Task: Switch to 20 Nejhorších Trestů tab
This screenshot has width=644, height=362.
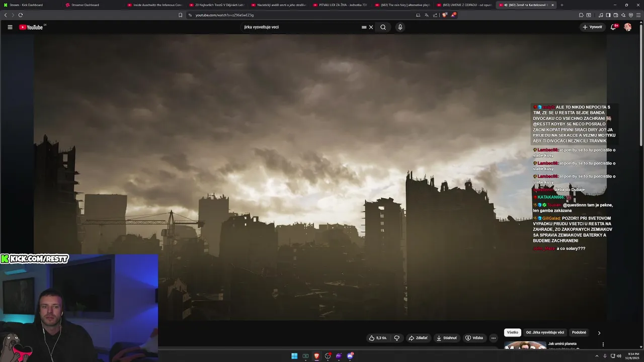Action: point(217,5)
